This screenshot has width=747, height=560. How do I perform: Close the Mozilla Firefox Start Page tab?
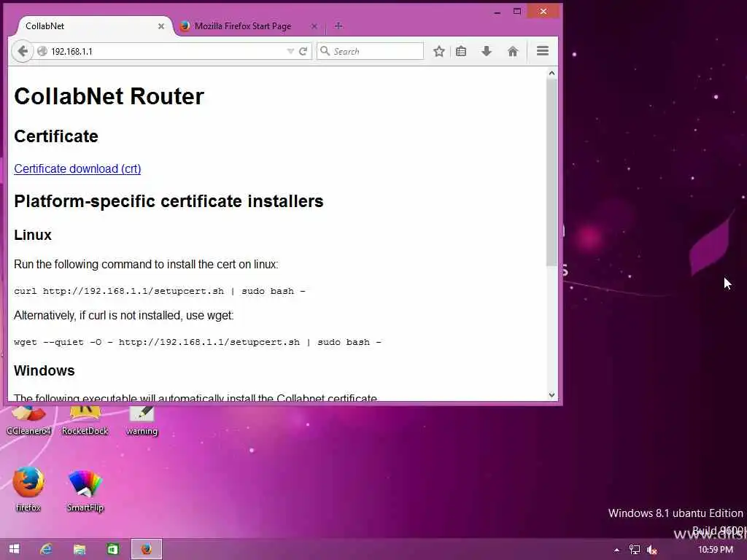tap(314, 26)
